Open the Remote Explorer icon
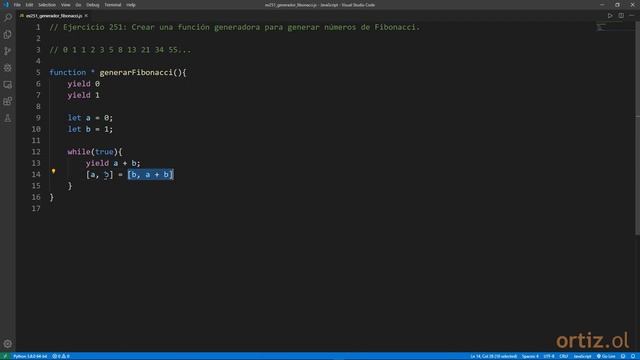Image resolution: width=640 pixels, height=360 pixels. tap(8, 84)
